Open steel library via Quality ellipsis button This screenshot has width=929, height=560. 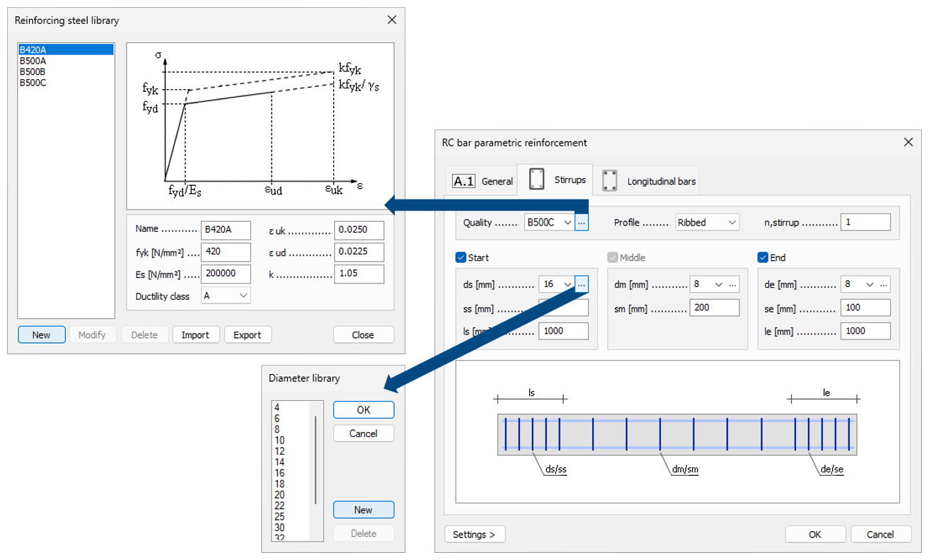(x=582, y=222)
